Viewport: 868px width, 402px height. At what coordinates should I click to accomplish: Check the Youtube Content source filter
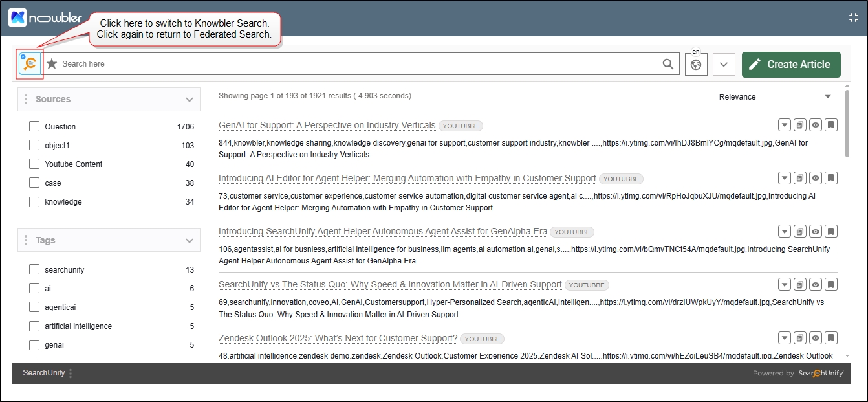click(x=34, y=164)
